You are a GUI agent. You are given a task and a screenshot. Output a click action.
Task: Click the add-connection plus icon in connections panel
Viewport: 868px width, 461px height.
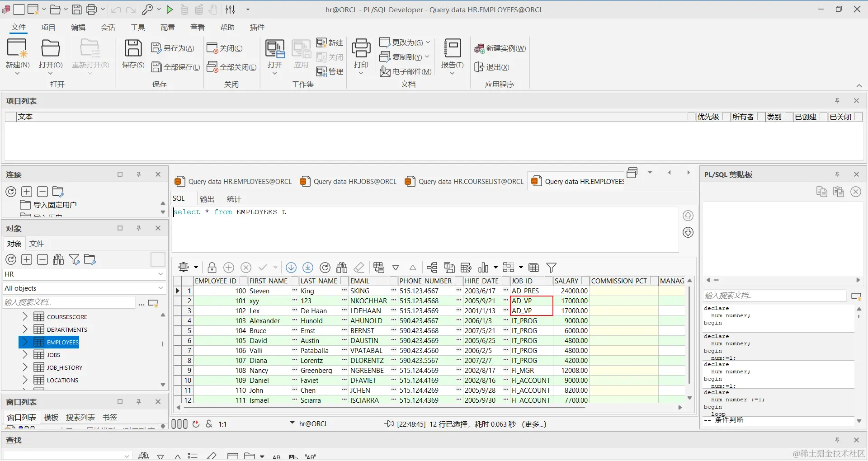tap(27, 192)
